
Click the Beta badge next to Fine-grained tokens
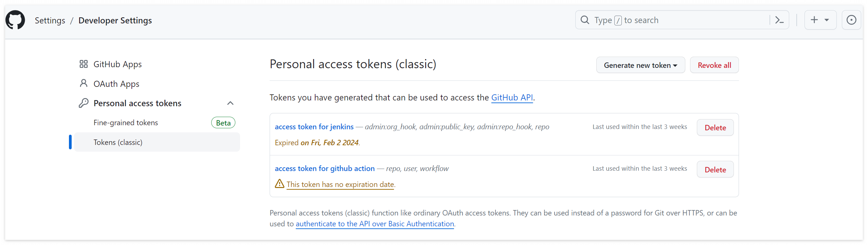click(x=223, y=123)
